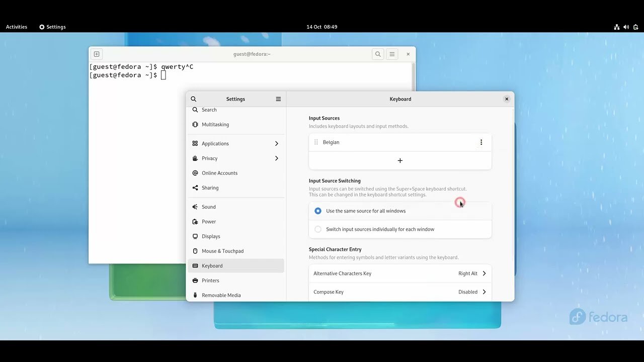Click the Privacy hand icon

click(195, 158)
